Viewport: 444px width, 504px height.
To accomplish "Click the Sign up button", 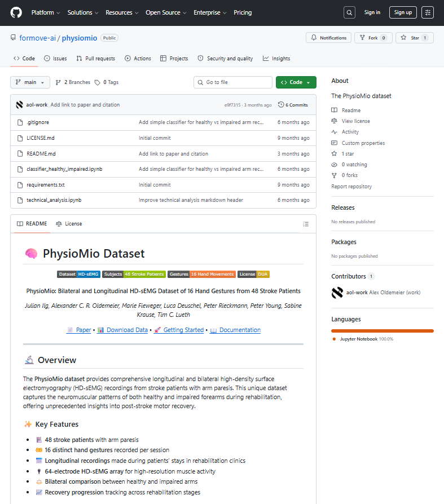I will (403, 12).
